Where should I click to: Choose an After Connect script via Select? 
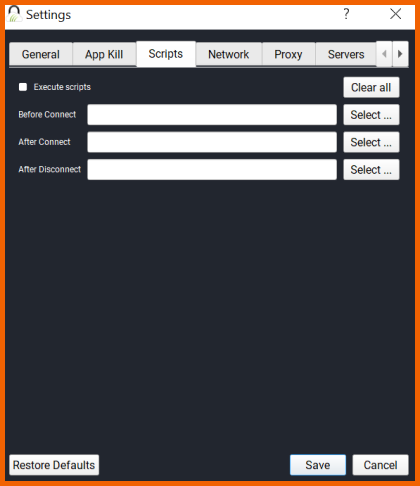371,142
